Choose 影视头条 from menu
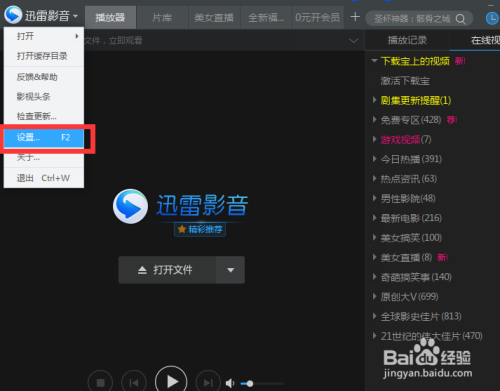Image resolution: width=500 pixels, height=391 pixels. (44, 97)
